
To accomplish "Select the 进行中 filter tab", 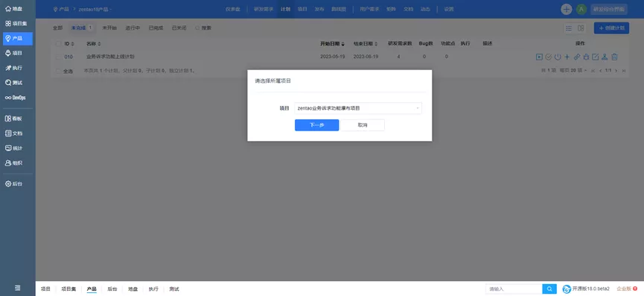I will [x=133, y=28].
